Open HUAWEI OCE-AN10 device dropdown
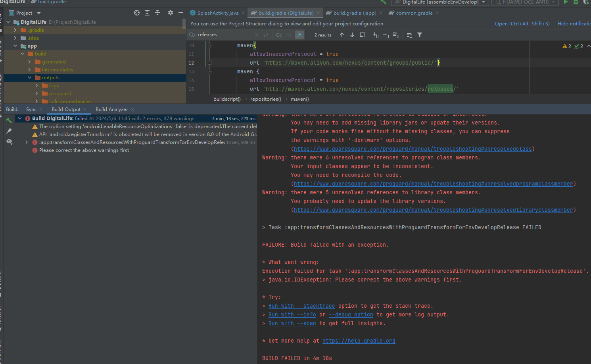The image size is (591, 364). click(x=525, y=2)
